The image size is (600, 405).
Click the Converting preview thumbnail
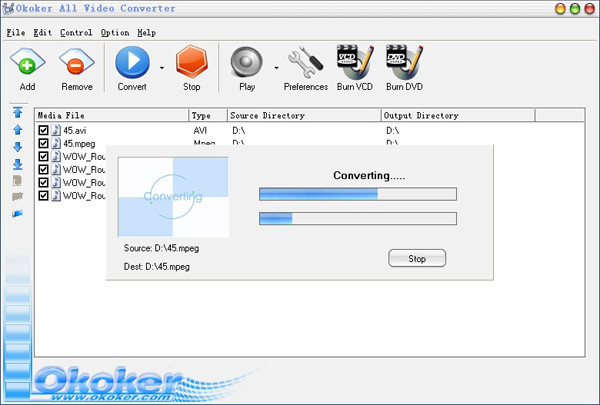tap(173, 197)
